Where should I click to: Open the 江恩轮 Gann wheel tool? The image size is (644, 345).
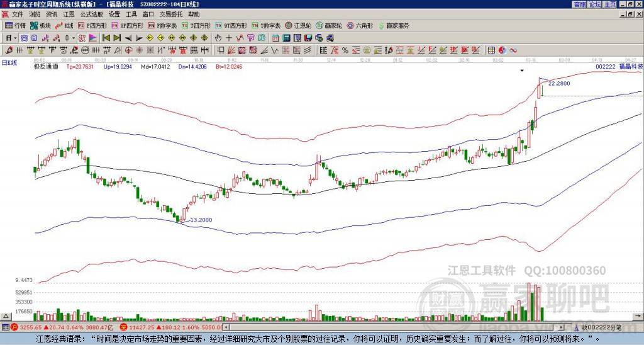[x=298, y=25]
